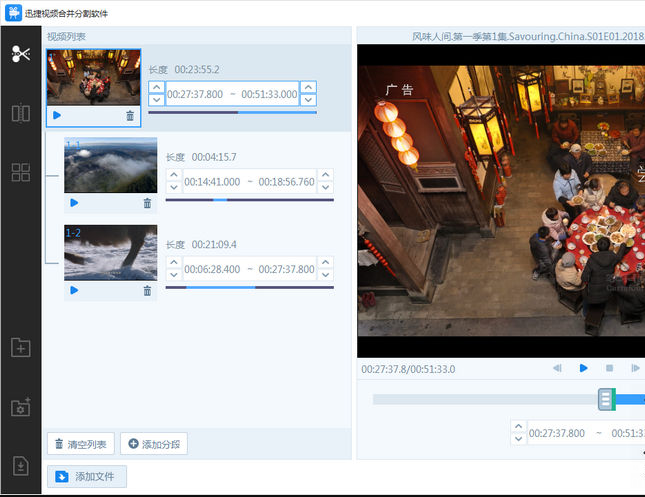Step back one frame in preview player

557,368
